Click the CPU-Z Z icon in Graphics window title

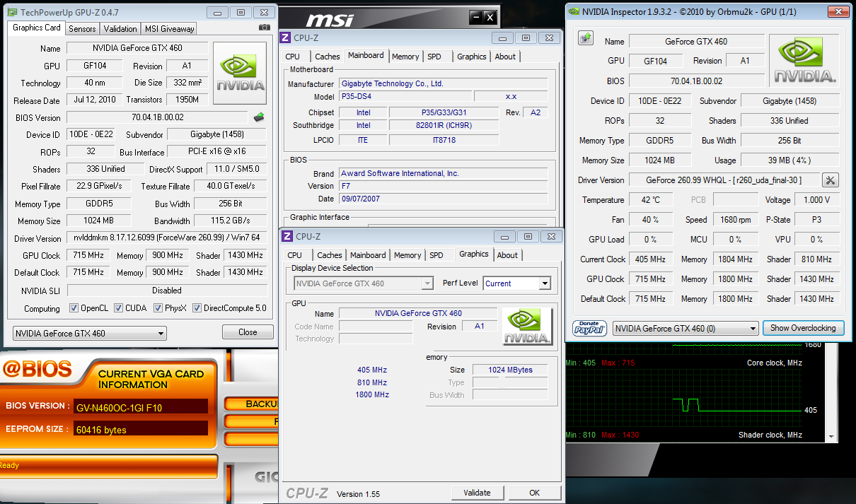click(x=287, y=236)
